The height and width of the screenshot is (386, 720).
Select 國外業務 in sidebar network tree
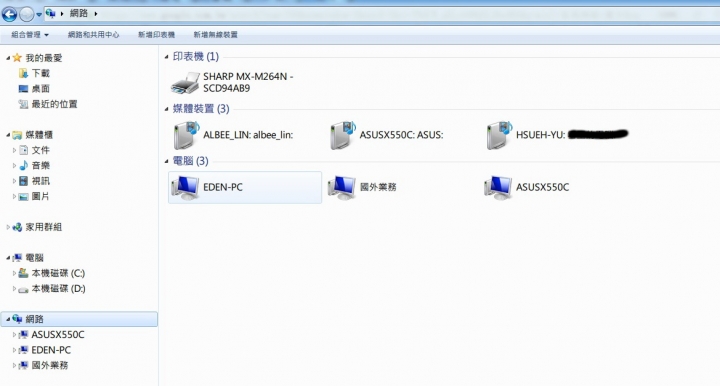tap(50, 365)
